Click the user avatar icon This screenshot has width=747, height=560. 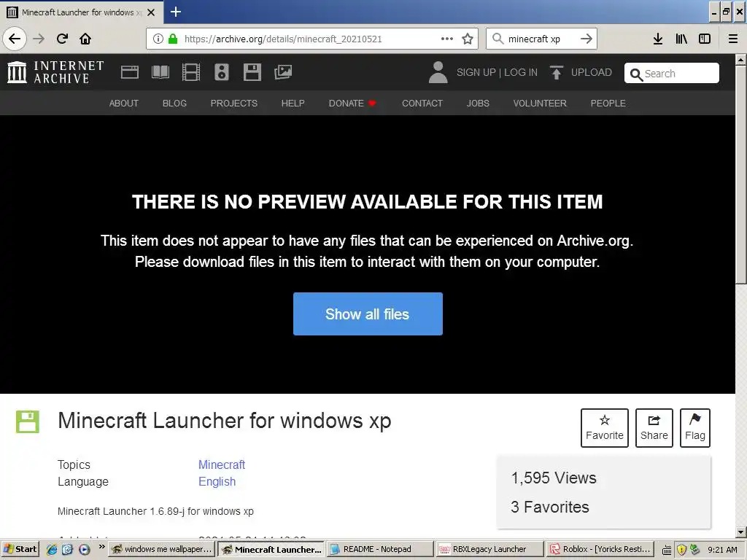pos(438,72)
